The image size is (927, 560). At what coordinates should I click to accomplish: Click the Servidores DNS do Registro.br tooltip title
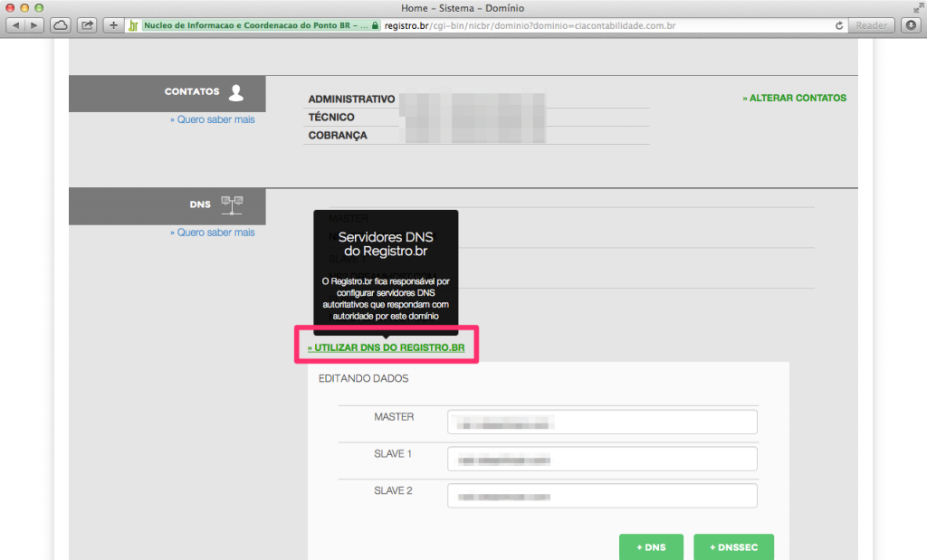coord(386,244)
